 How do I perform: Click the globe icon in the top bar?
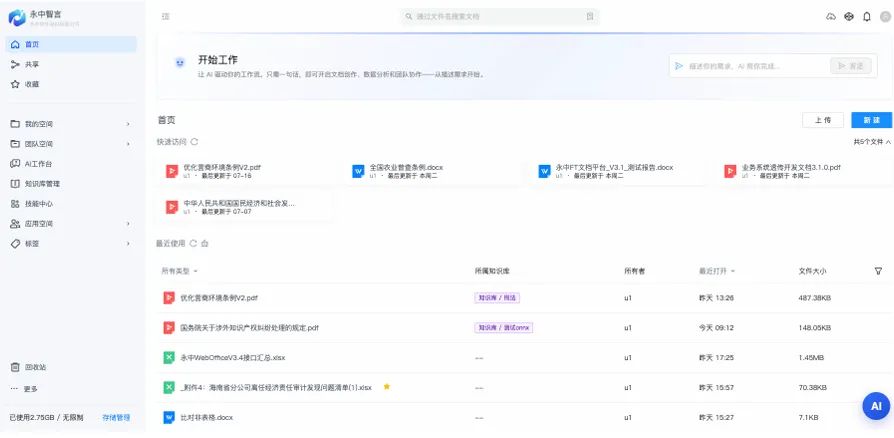(849, 17)
